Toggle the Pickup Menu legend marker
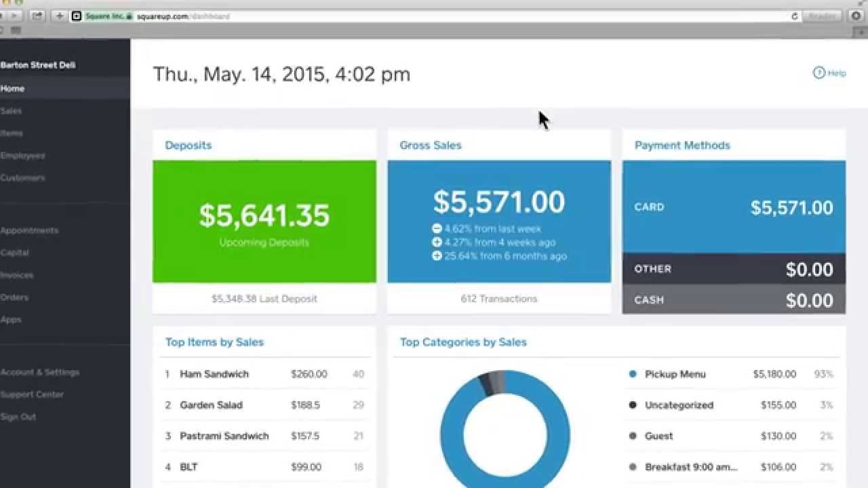Viewport: 868px width, 488px height. pos(633,373)
